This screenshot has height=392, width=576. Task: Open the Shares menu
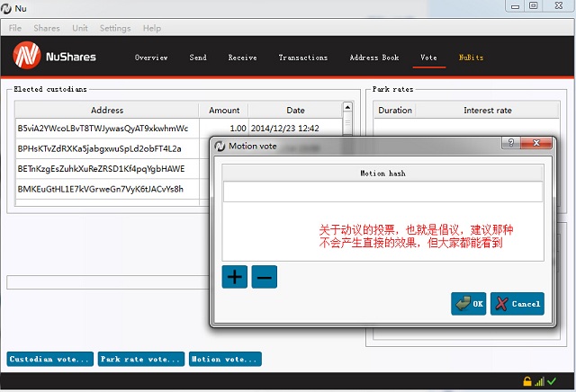[47, 28]
